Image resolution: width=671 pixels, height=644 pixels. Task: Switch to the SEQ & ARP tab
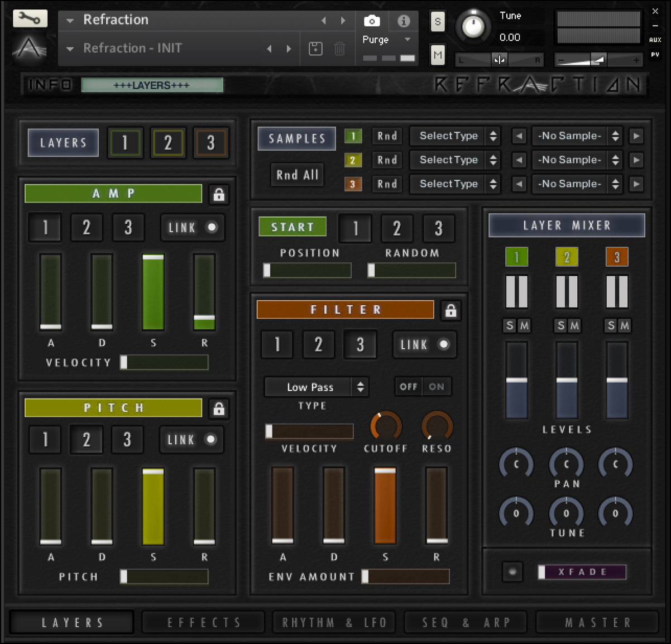[466, 622]
